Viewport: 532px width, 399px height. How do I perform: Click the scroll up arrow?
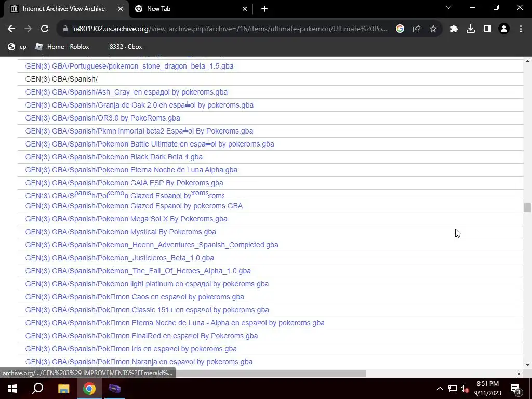pyautogui.click(x=527, y=61)
